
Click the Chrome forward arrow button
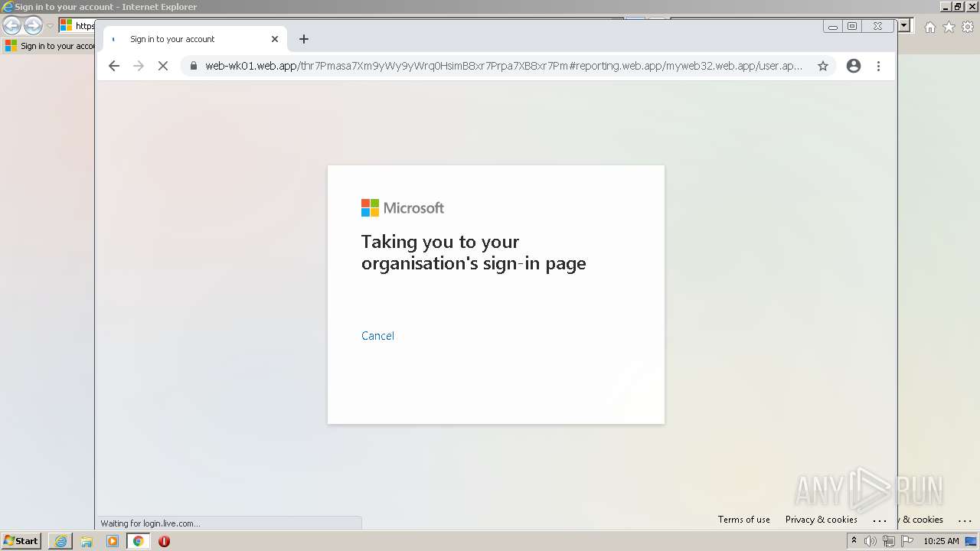(139, 66)
